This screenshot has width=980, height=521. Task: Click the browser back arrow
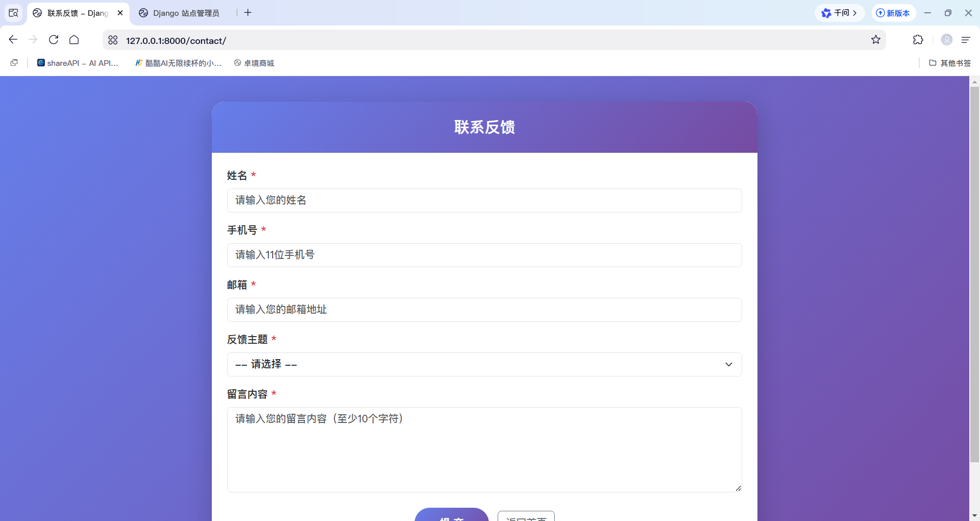tap(13, 40)
